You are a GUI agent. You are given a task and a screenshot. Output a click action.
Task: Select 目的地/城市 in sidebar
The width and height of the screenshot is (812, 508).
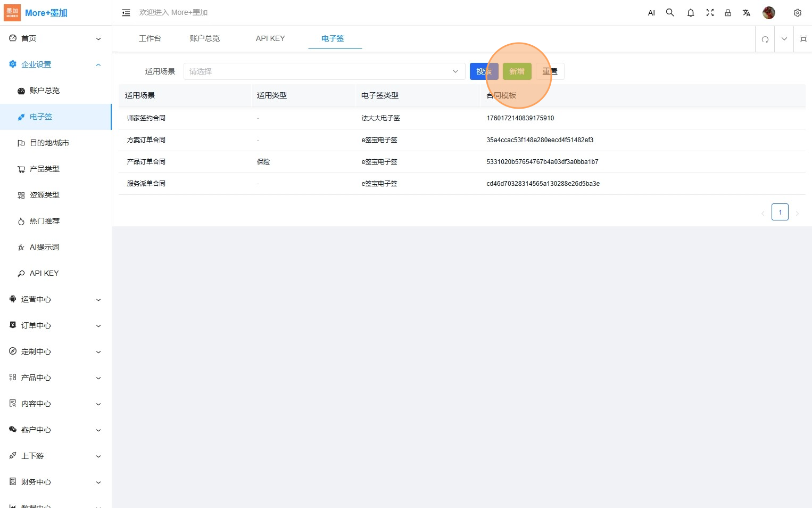(x=49, y=143)
